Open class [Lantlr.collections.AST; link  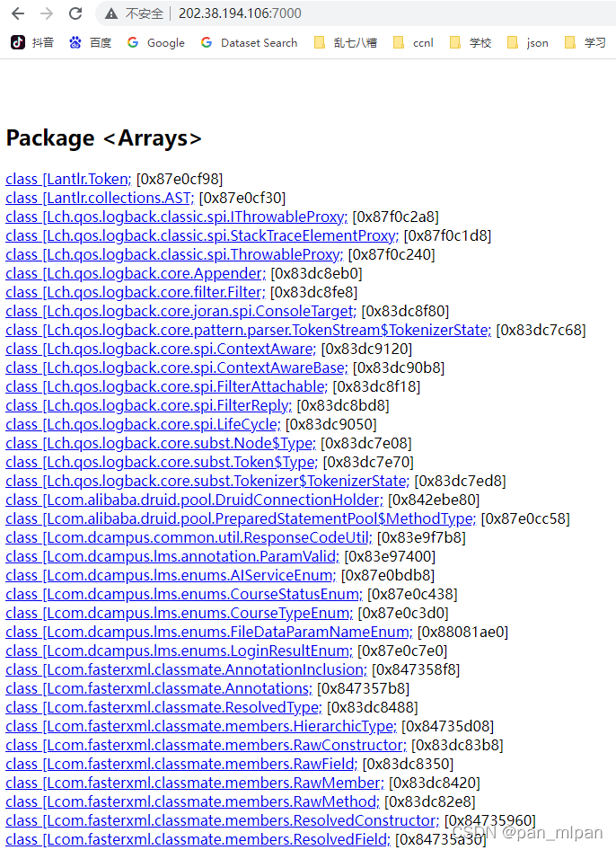click(x=100, y=198)
